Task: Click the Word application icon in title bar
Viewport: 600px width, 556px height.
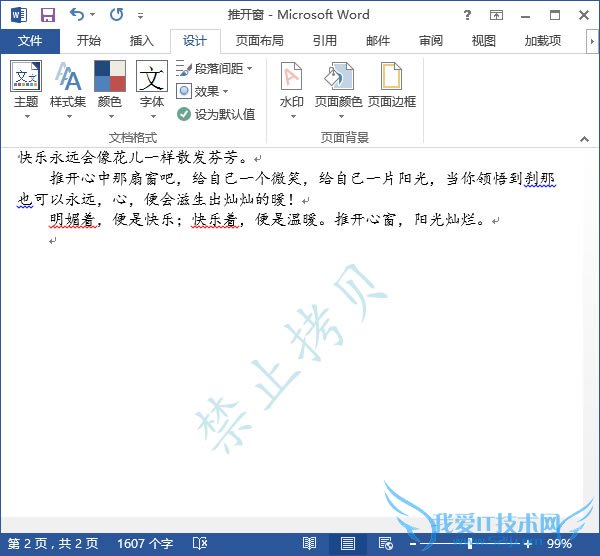Action: pyautogui.click(x=19, y=15)
